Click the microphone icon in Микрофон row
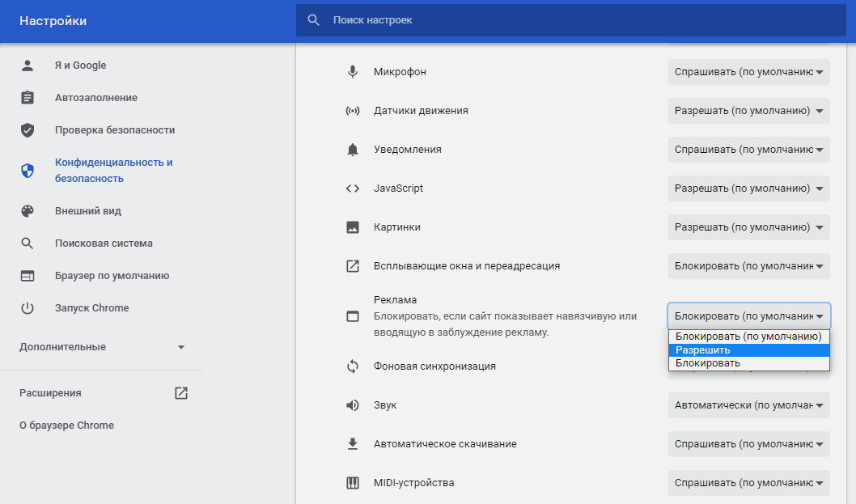This screenshot has width=856, height=504. pos(353,72)
